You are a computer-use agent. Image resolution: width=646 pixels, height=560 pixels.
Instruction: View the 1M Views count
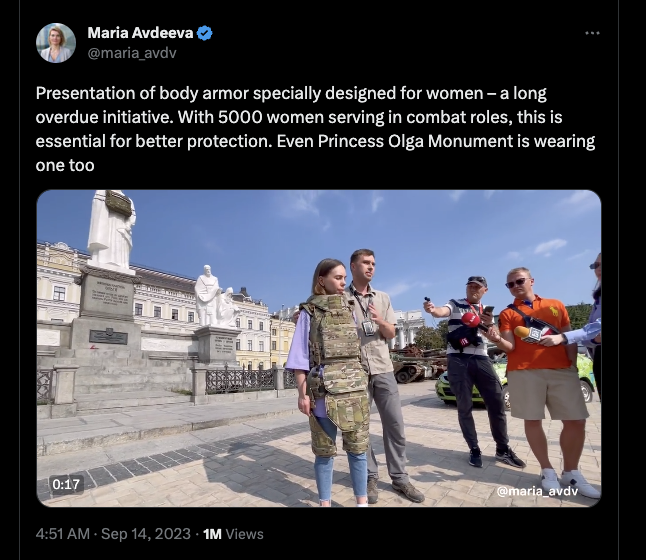tap(233, 534)
